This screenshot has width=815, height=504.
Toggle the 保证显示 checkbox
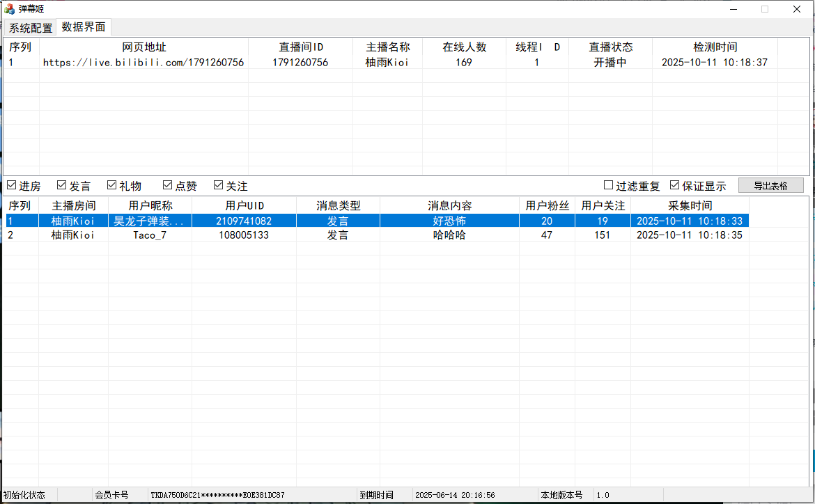[675, 186]
